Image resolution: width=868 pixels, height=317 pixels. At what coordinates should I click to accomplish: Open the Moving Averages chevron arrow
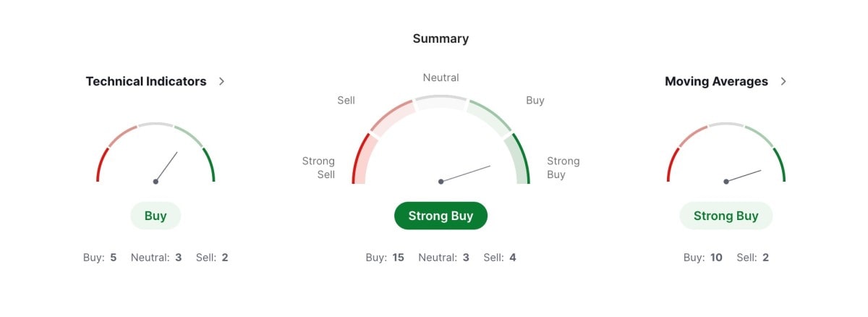click(783, 82)
